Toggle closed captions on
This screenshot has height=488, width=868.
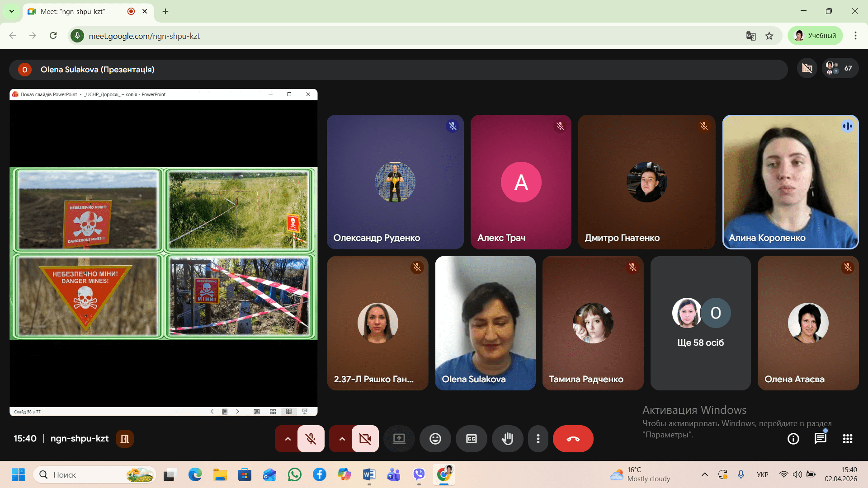point(471,439)
